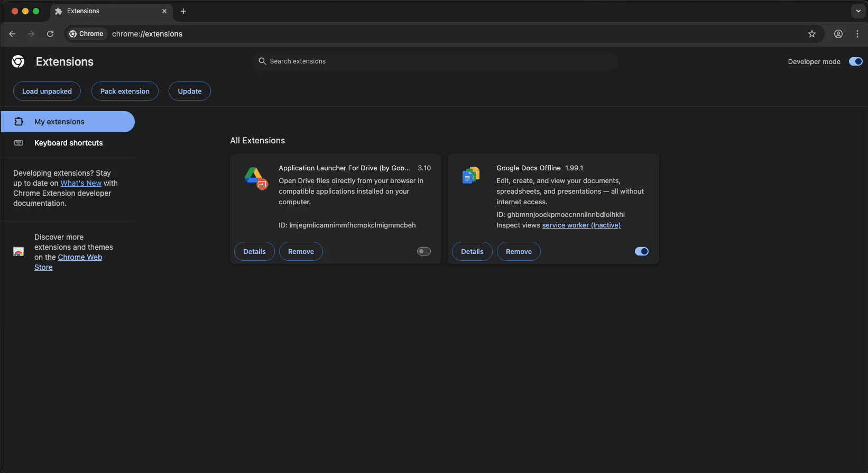Viewport: 868px width, 473px height.
Task: Click the Chrome logo beside Extensions title
Action: click(x=18, y=61)
